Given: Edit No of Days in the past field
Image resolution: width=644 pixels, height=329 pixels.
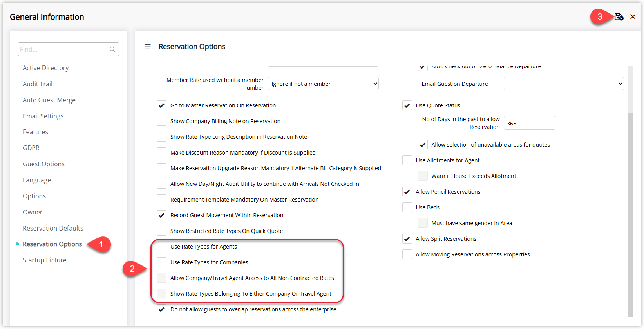Looking at the screenshot, I should (x=529, y=123).
